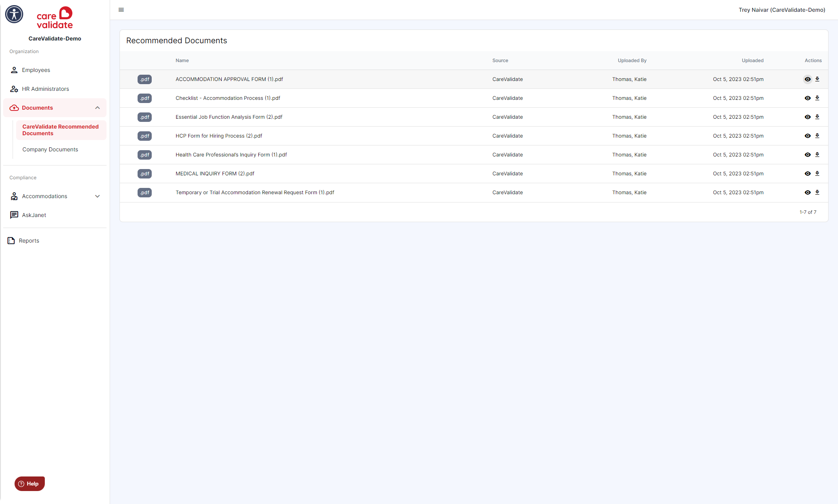Open Company Documents
The image size is (838, 504).
(x=50, y=149)
